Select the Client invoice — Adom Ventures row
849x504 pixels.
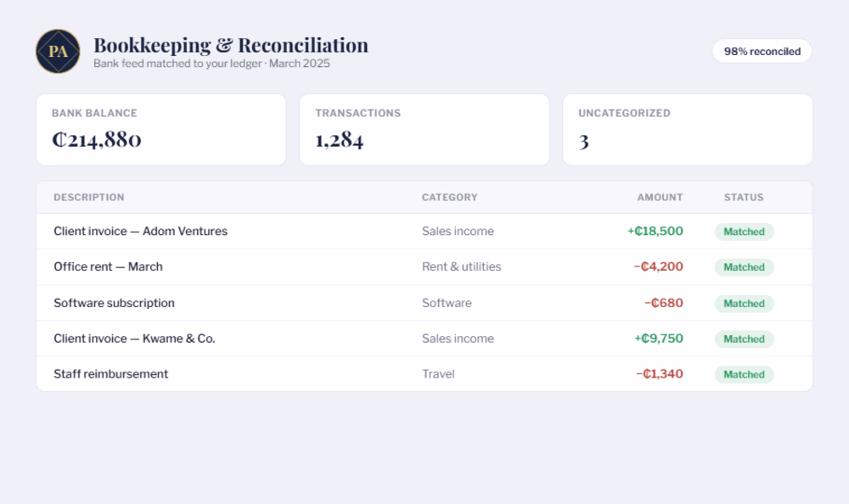pyautogui.click(x=424, y=231)
